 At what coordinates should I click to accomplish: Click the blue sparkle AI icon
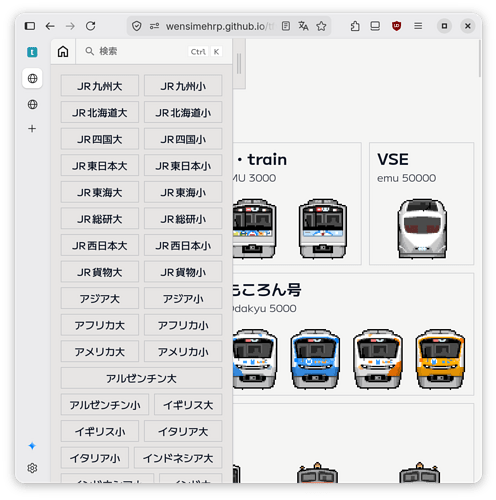[x=32, y=446]
